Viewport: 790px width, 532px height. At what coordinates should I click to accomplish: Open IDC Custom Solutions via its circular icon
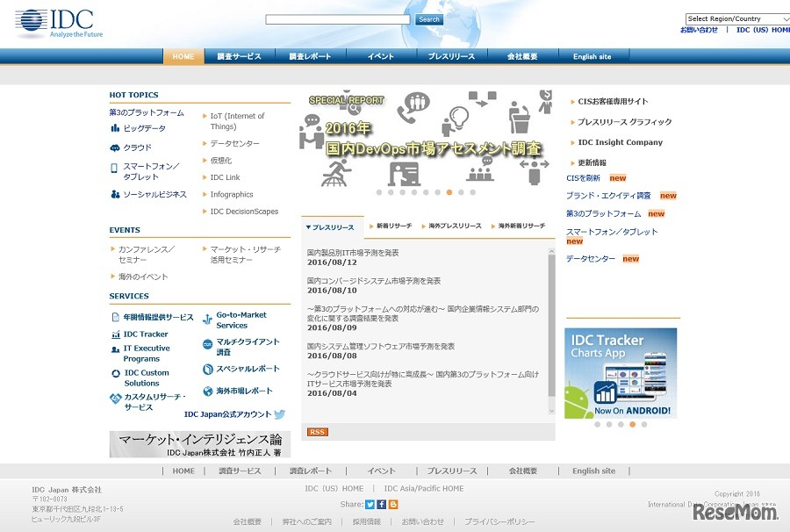(x=115, y=372)
